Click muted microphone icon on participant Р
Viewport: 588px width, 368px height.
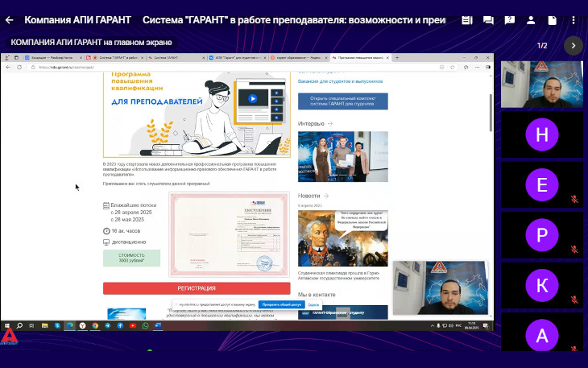pos(574,249)
